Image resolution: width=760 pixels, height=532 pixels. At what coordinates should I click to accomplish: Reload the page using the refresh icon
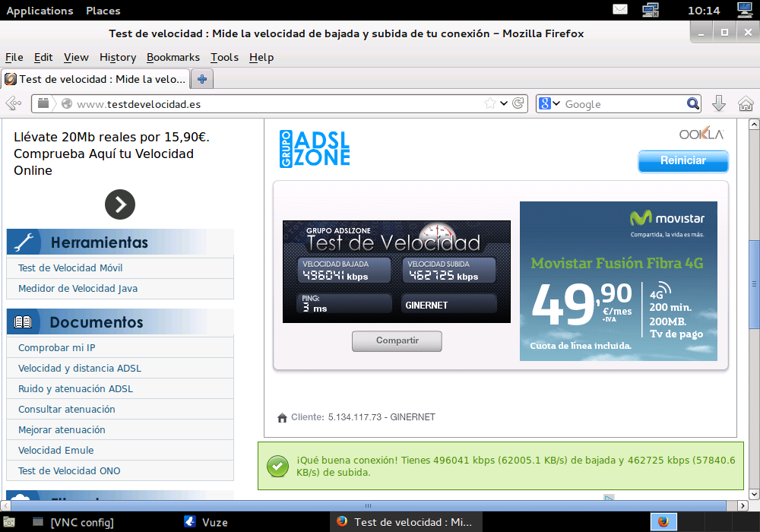pyautogui.click(x=518, y=103)
